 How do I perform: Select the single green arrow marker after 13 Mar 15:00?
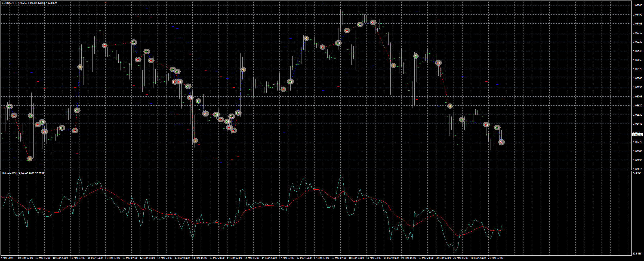[198, 101]
